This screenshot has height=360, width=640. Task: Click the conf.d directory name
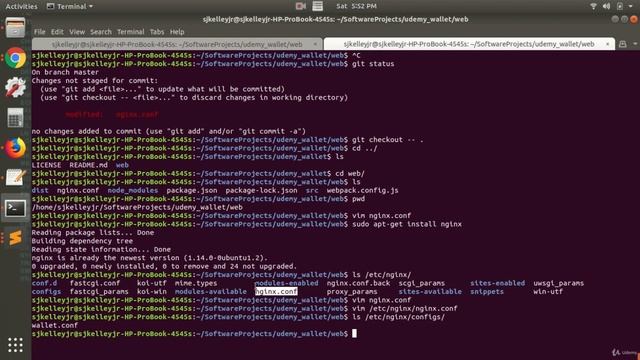coord(44,283)
